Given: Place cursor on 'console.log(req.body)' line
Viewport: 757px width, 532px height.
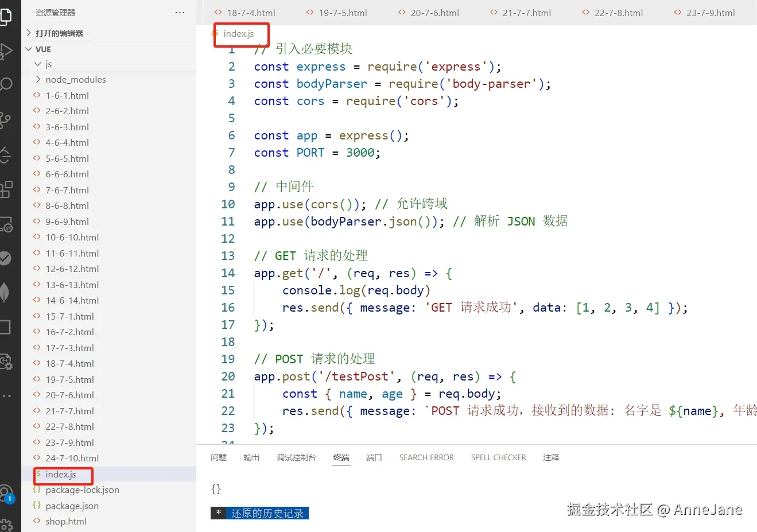Looking at the screenshot, I should tap(356, 290).
